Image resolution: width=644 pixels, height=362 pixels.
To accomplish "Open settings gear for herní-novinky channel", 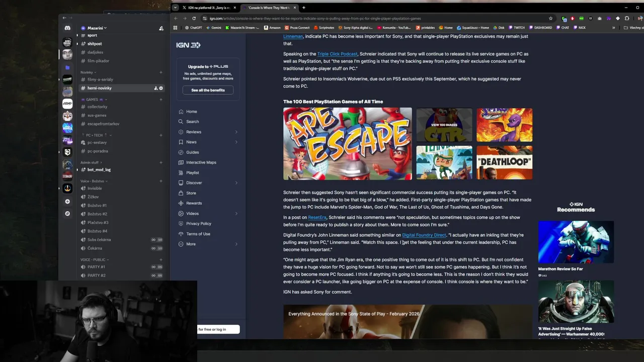I will click(161, 88).
